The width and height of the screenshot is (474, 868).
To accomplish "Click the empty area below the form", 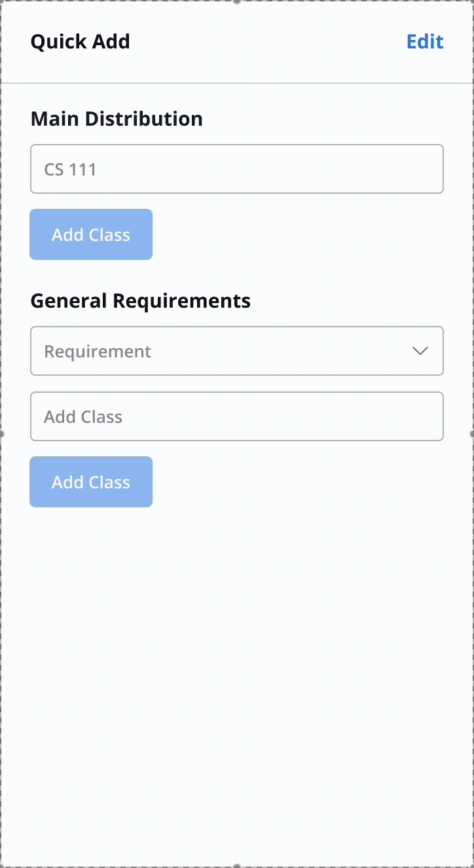I will 237,655.
